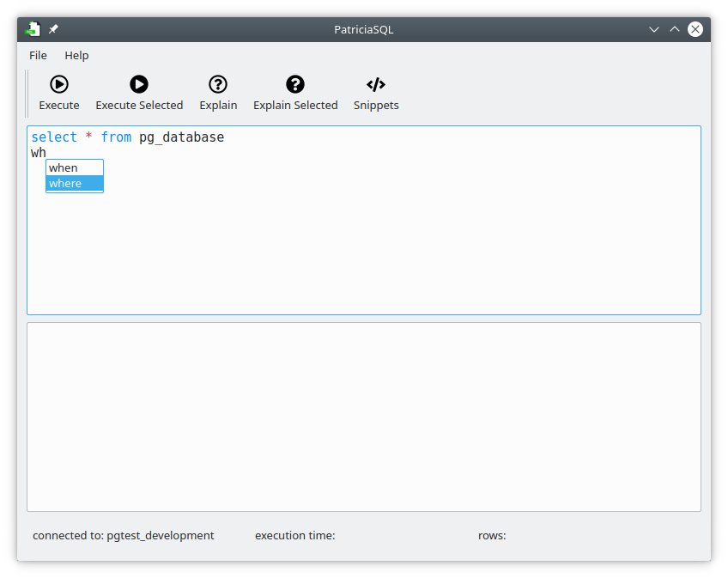
Task: Click the up chevron in the title bar
Action: pos(674,29)
